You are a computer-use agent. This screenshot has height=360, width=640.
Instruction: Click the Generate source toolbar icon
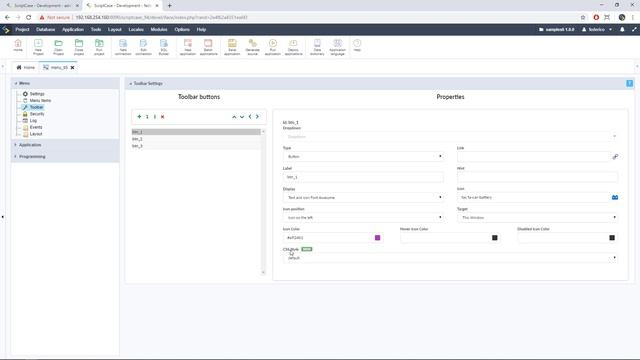click(x=253, y=47)
